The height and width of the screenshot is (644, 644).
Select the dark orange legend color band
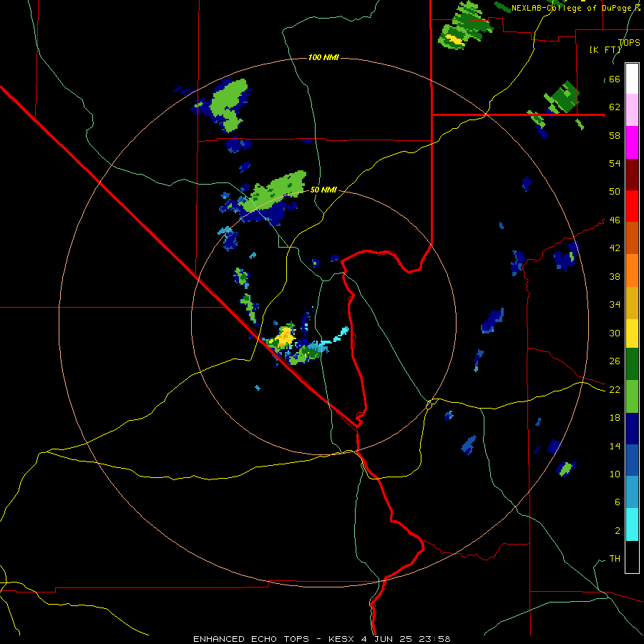(x=632, y=238)
